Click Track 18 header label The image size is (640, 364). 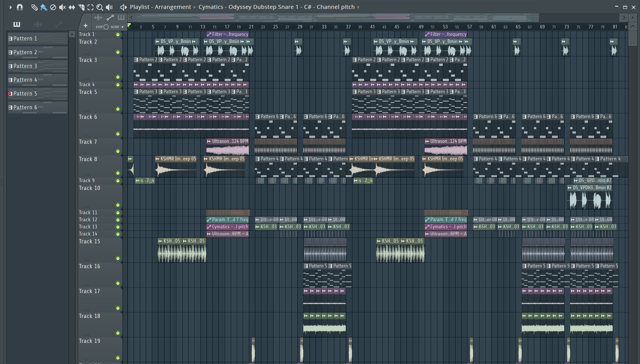coord(90,316)
